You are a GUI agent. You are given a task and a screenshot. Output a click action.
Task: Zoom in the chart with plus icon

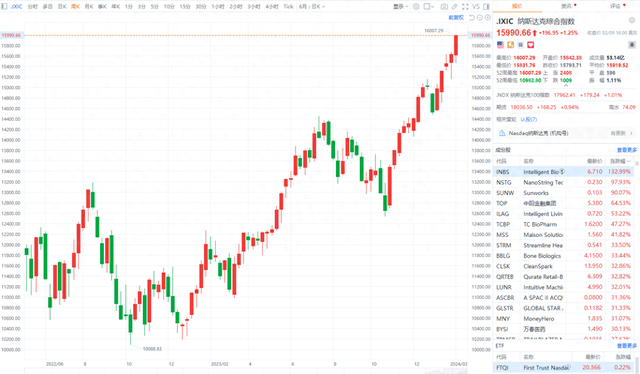coord(488,18)
